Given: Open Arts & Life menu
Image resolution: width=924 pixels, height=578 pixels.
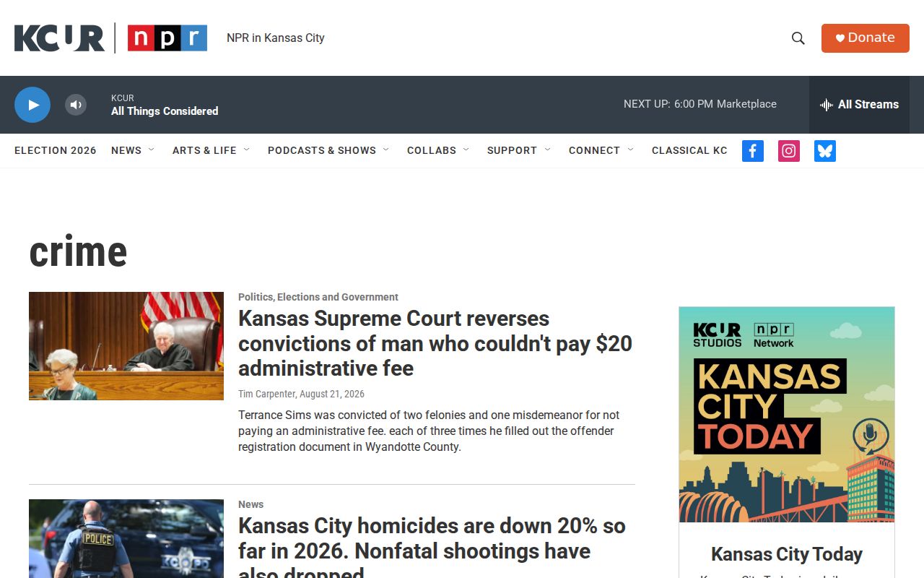Looking at the screenshot, I should [x=204, y=150].
